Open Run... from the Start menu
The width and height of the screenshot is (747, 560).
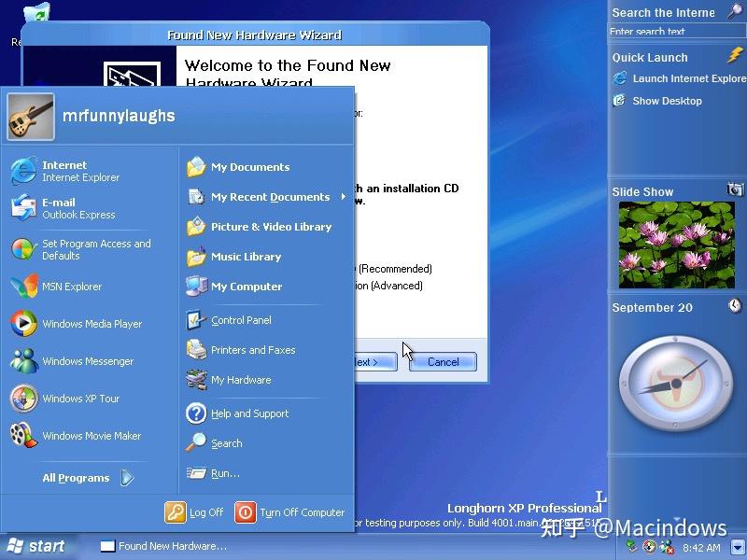(222, 473)
